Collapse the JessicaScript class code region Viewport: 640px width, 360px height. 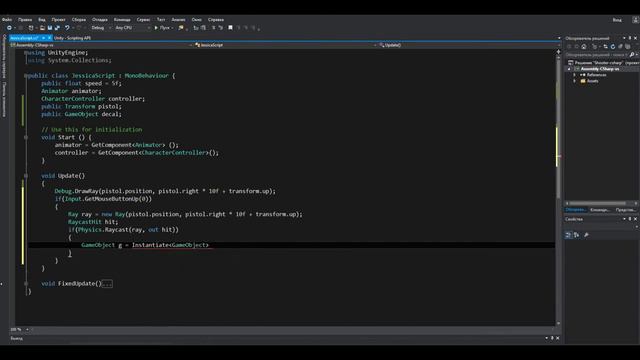26,76
